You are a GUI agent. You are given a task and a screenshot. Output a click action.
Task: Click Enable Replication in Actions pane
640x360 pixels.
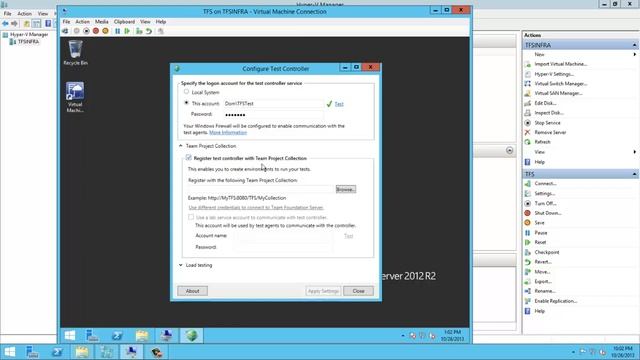[x=556, y=301]
